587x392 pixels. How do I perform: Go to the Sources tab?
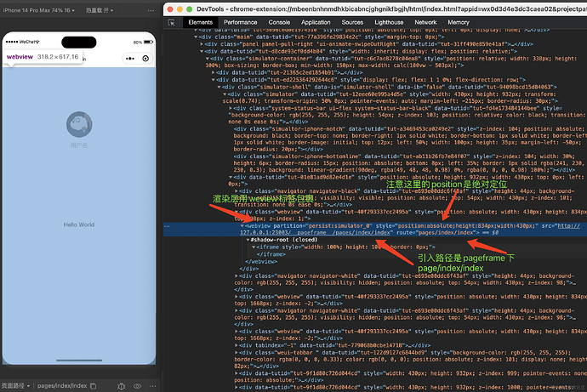pos(352,22)
